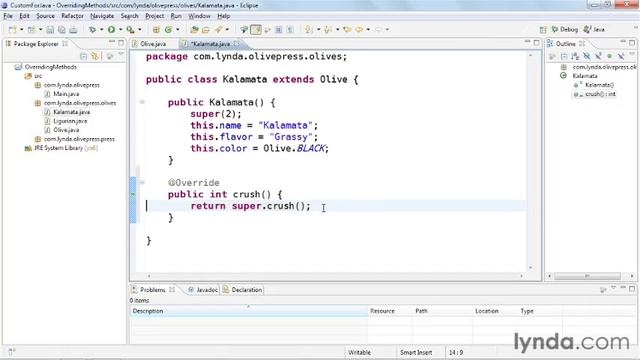
Task: Collapse the crush method fold marker
Action: pyautogui.click(x=142, y=182)
